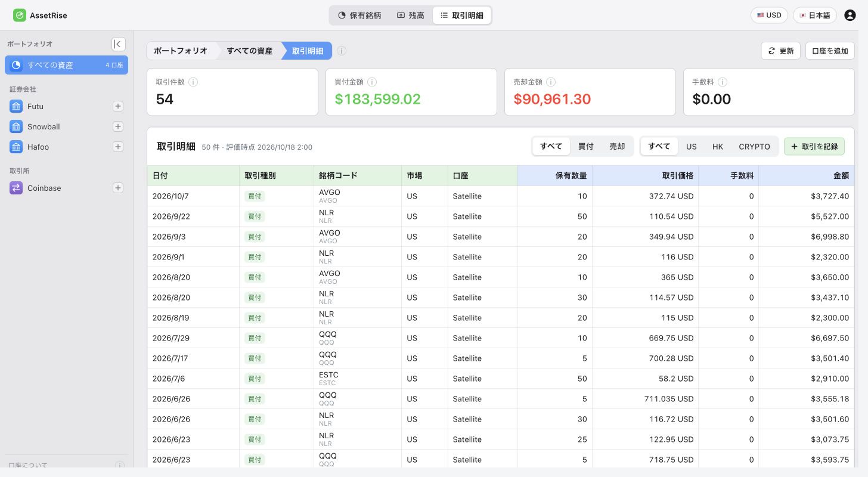Open the user profile avatar icon
This screenshot has width=868, height=477.
(850, 16)
